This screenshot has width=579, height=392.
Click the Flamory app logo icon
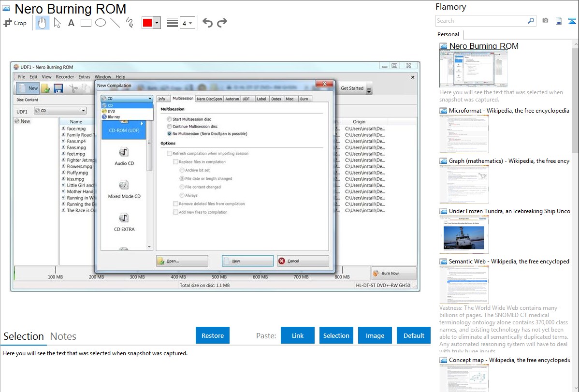(x=6, y=9)
